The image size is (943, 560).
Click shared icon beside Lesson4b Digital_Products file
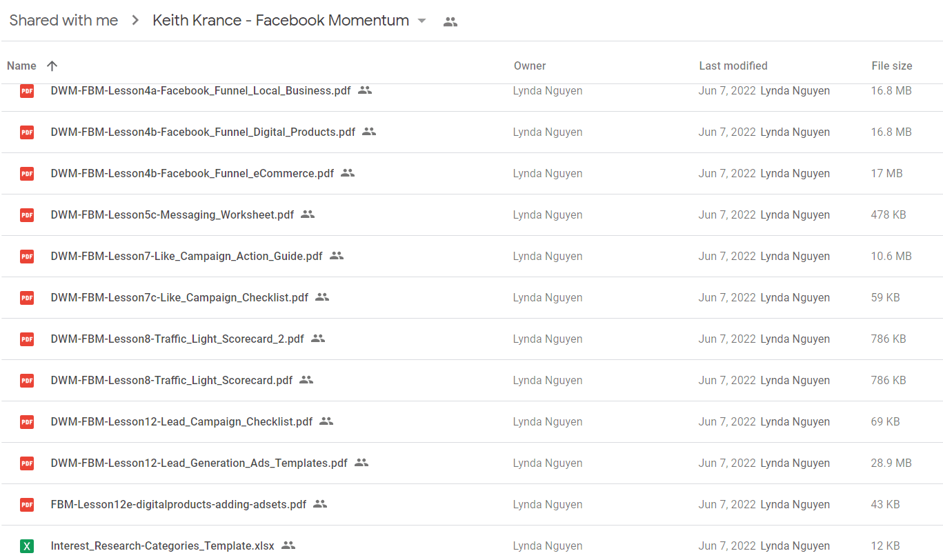(369, 131)
